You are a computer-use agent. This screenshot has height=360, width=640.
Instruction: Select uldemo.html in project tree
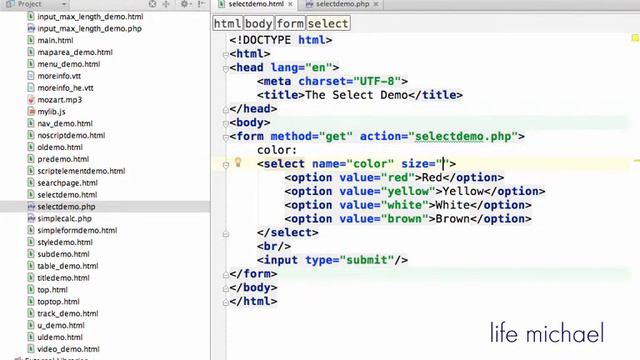(60, 337)
